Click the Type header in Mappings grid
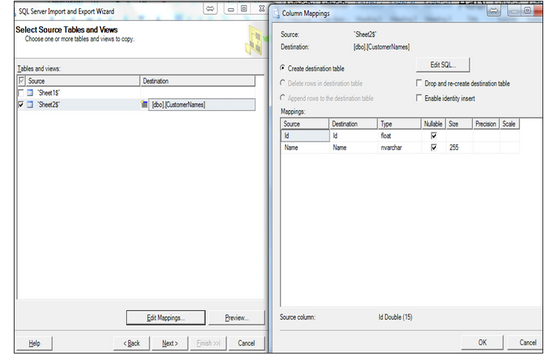 [x=399, y=124]
